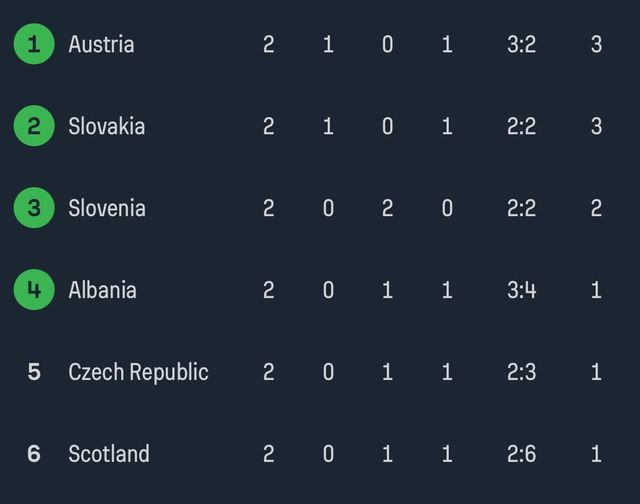Click Austria's 3:2 goal record
Viewport: 640px width, 504px height.
(521, 44)
